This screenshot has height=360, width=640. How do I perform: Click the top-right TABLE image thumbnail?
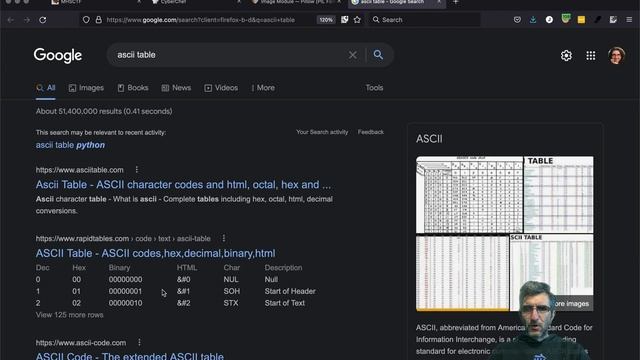[559, 194]
